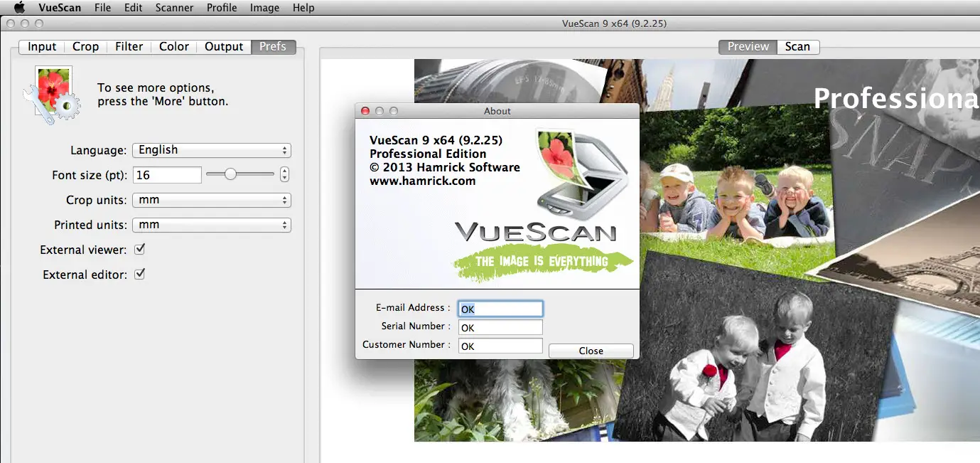Select the Prefs tab

273,47
